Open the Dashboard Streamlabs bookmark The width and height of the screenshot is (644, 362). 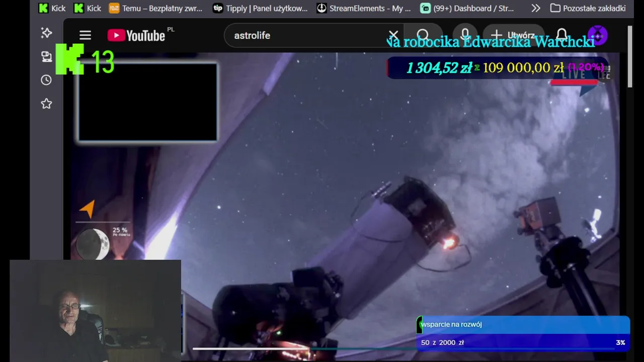(x=467, y=8)
